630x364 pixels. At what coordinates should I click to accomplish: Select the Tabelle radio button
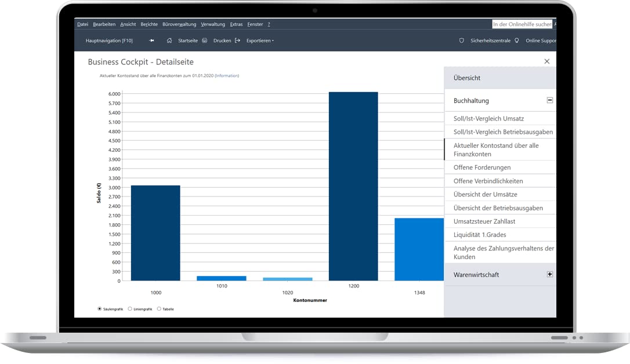pyautogui.click(x=159, y=308)
